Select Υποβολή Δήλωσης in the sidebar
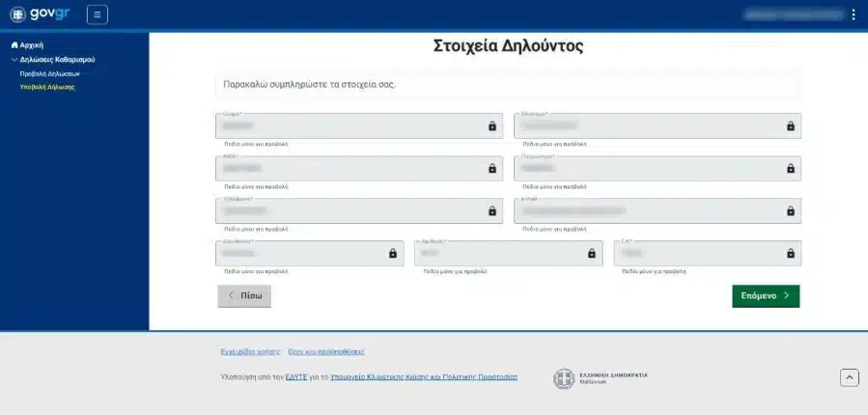Image resolution: width=868 pixels, height=415 pixels. tap(47, 87)
